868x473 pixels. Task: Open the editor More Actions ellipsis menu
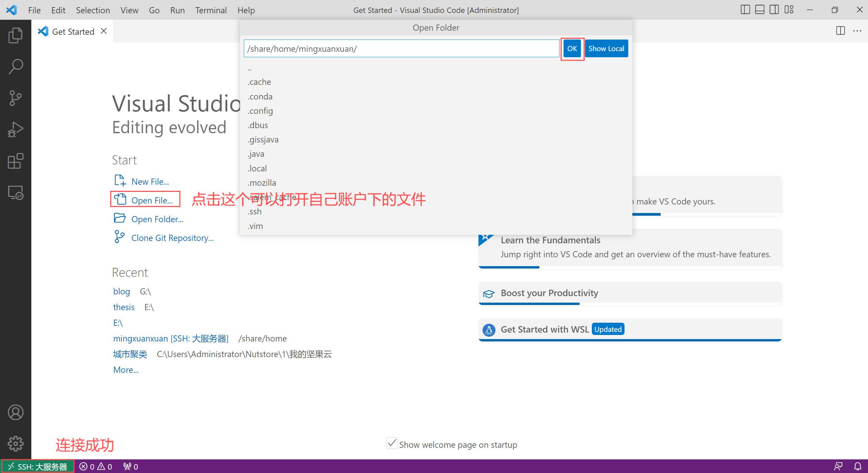857,31
